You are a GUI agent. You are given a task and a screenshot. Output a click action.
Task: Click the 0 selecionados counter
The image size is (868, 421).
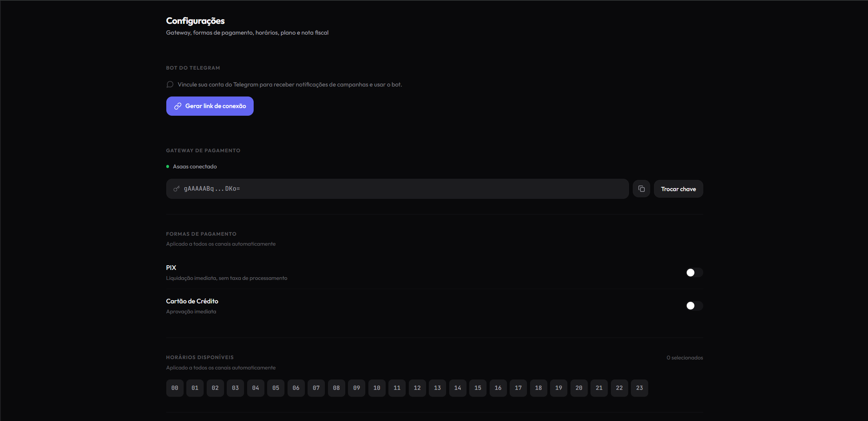click(x=685, y=358)
